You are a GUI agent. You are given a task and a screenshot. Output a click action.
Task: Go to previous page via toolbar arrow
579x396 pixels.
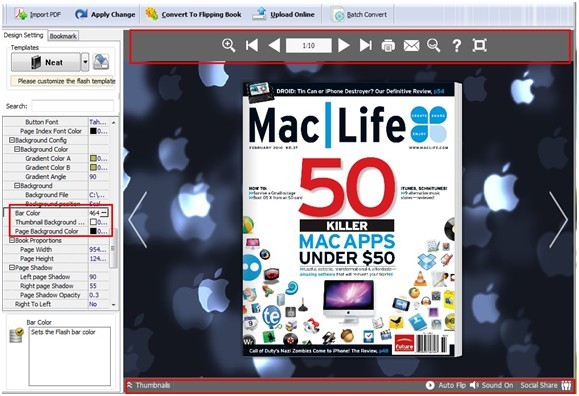(274, 45)
